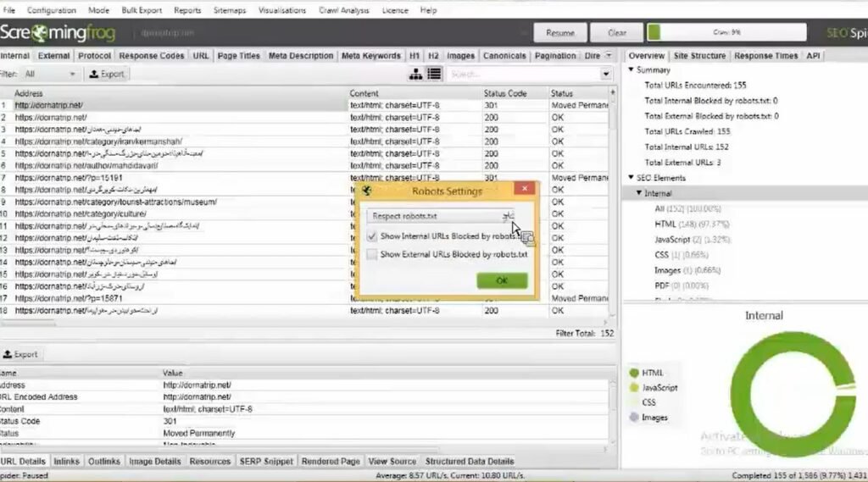This screenshot has height=482, width=868.
Task: Collapse the SEO Elements section
Action: pyautogui.click(x=631, y=178)
